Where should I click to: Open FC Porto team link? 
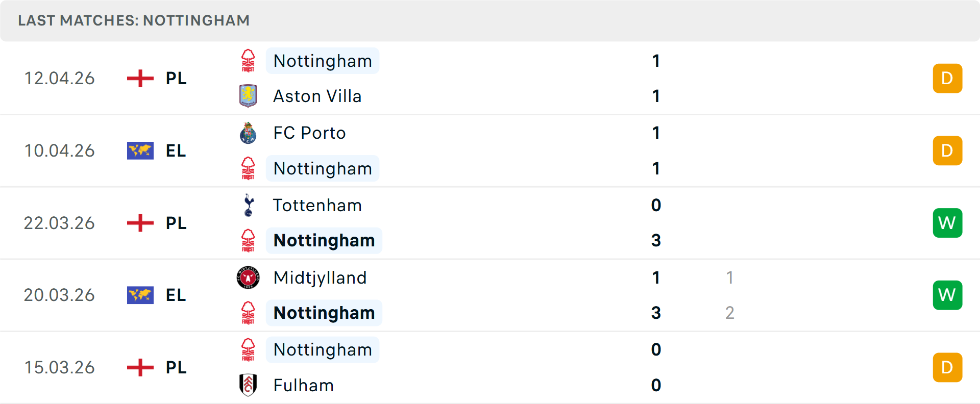point(309,133)
